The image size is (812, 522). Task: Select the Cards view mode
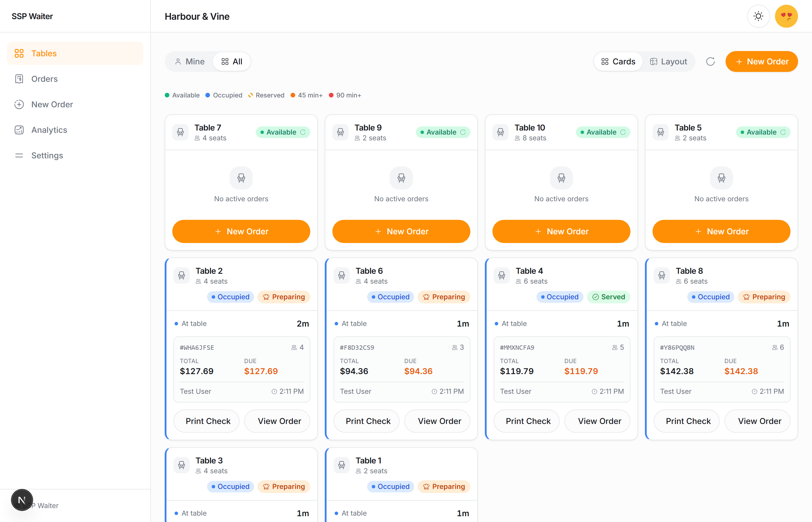(618, 61)
